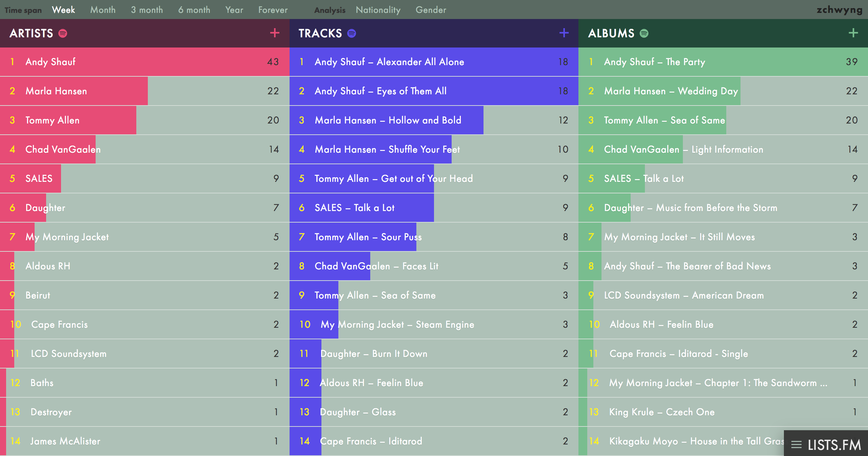Select the 6 month time span
This screenshot has width=868, height=456.
pos(194,10)
